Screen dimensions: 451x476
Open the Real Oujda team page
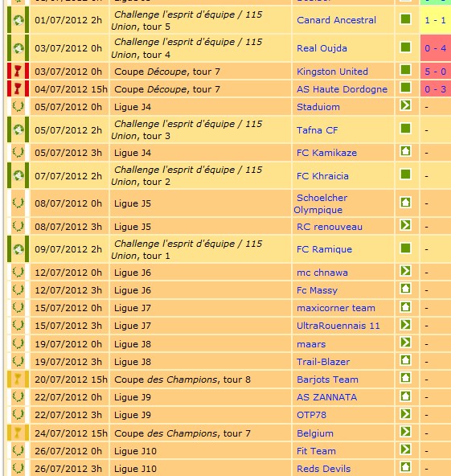322,48
